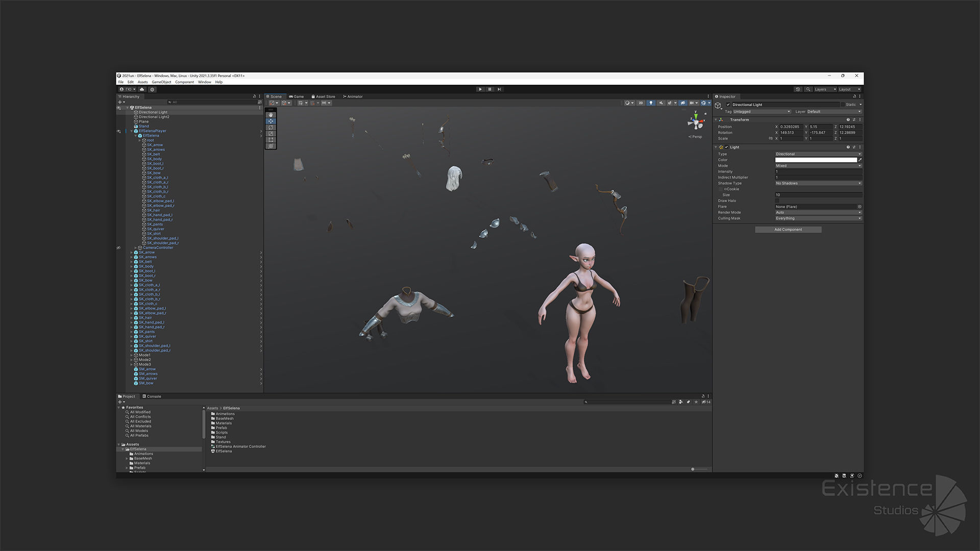The height and width of the screenshot is (551, 980).
Task: Toggle 2D view mode in Scene
Action: coord(641,103)
